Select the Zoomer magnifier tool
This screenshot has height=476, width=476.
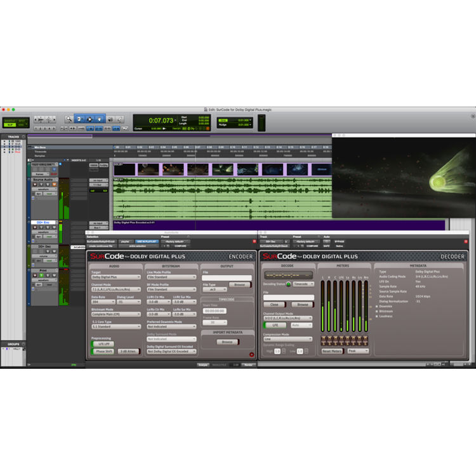coord(69,119)
